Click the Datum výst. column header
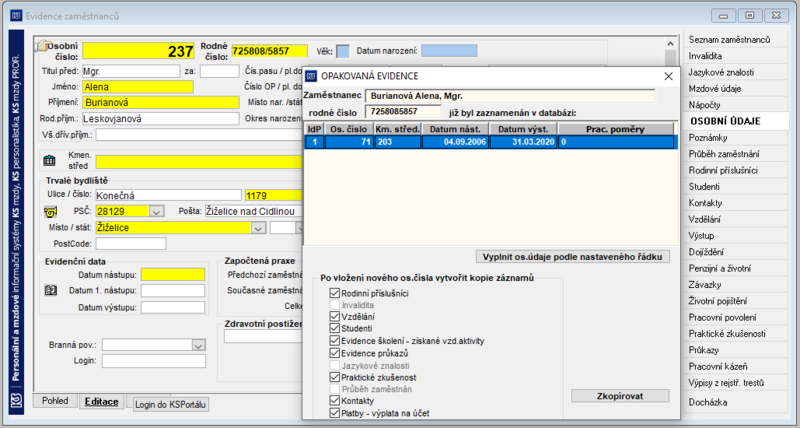 pyautogui.click(x=523, y=129)
